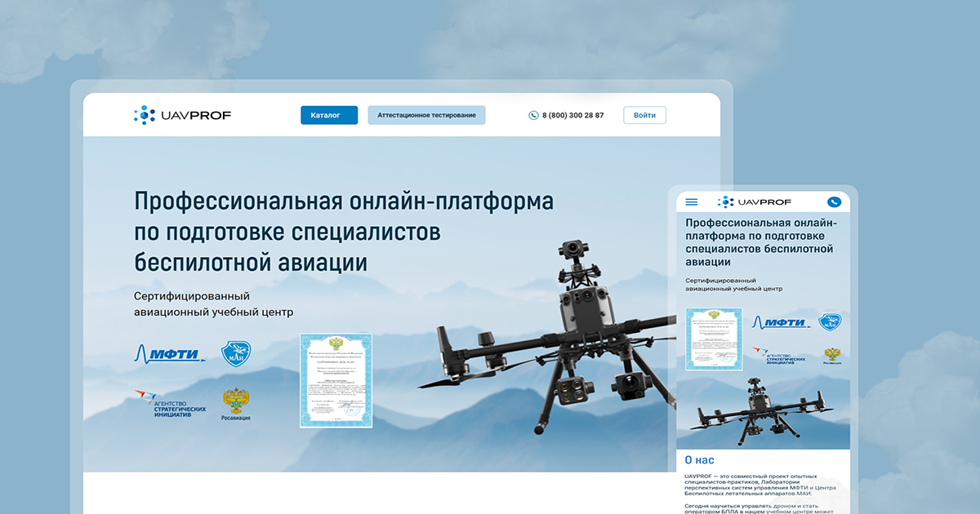Open the hamburger menu in mobile view
Image resolution: width=980 pixels, height=514 pixels.
click(x=692, y=202)
